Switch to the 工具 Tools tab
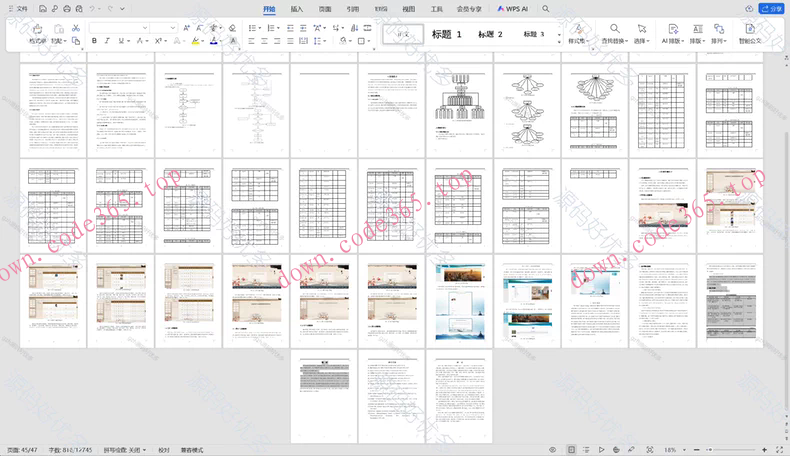The width and height of the screenshot is (790, 456). 436,9
